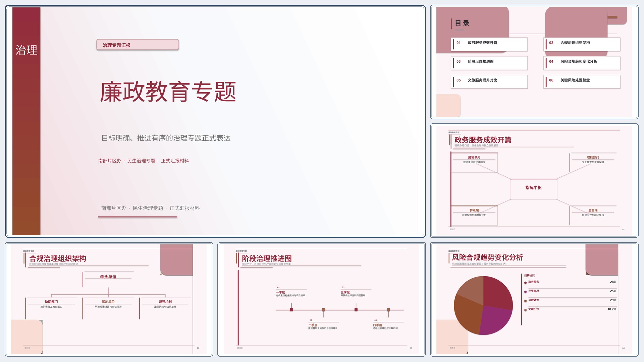Click the 二季度 timeline label
Image resolution: width=644 pixels, height=362 pixels.
tap(313, 325)
